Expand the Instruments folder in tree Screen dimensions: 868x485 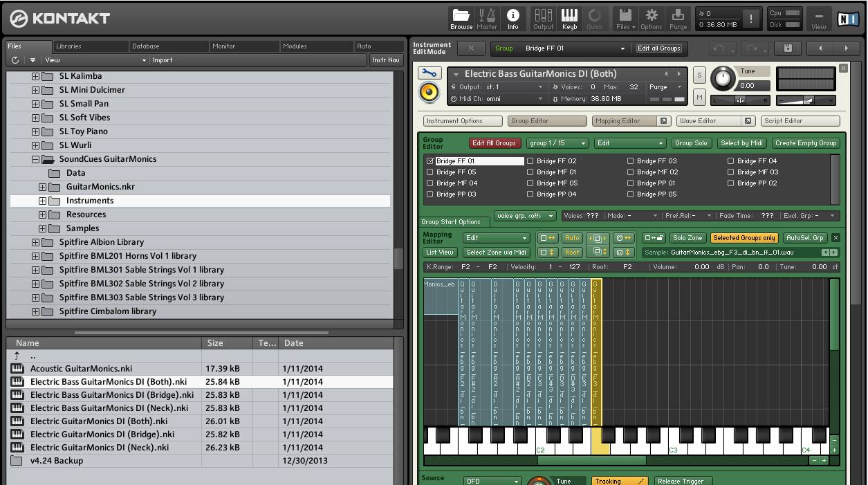pyautogui.click(x=42, y=201)
